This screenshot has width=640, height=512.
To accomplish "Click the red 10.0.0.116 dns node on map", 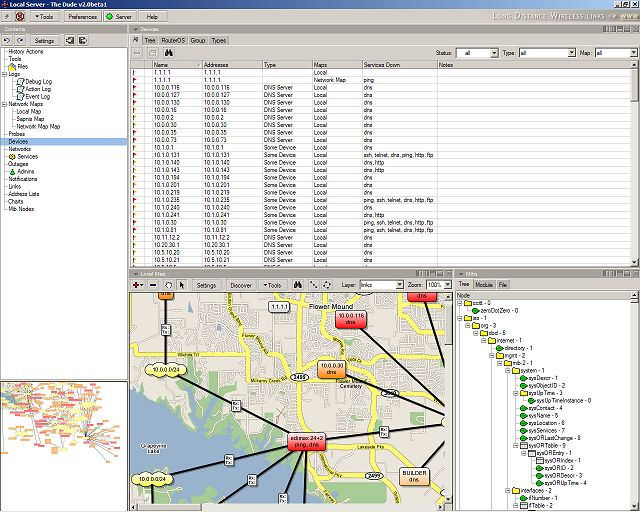I will pos(350,319).
